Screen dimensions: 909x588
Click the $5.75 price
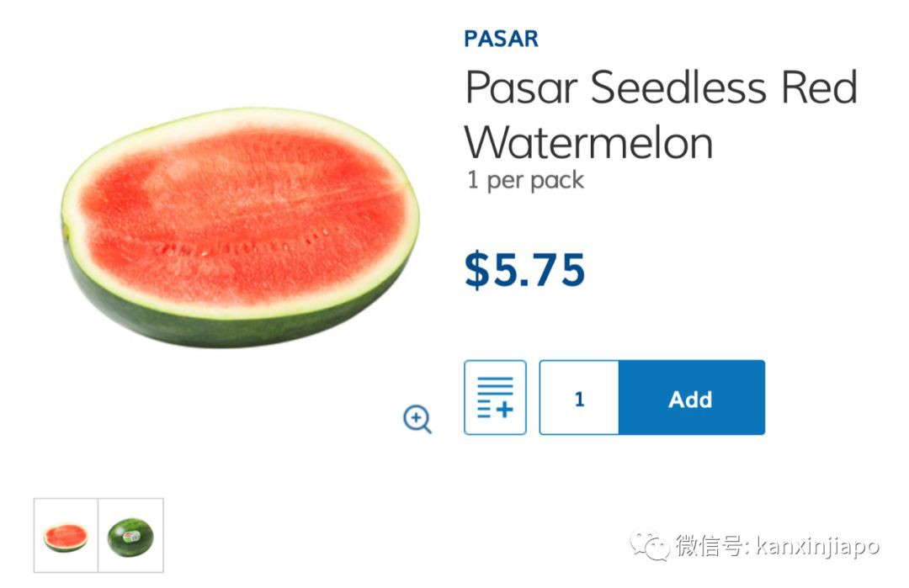click(524, 269)
